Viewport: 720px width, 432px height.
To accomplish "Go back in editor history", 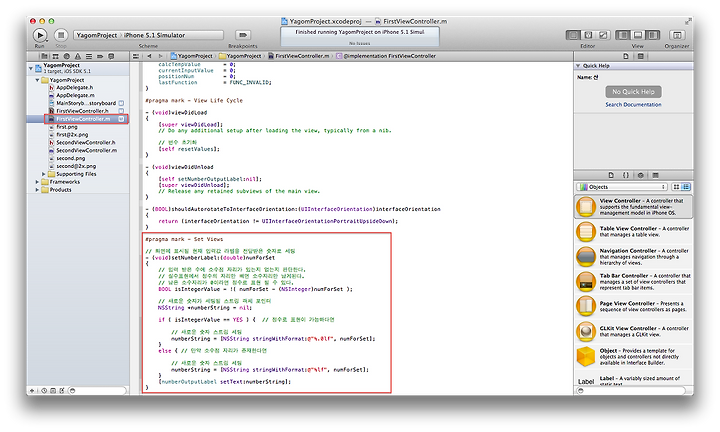I will pos(149,56).
